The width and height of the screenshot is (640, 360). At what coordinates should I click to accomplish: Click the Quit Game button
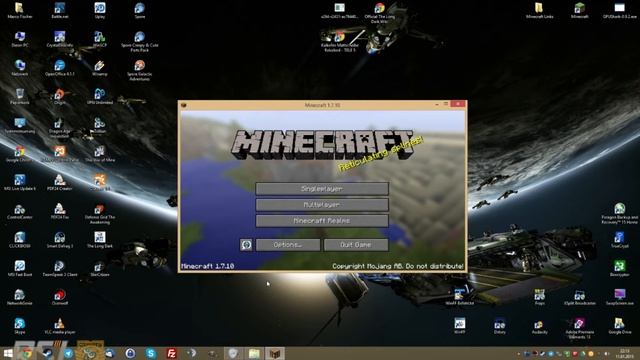356,245
